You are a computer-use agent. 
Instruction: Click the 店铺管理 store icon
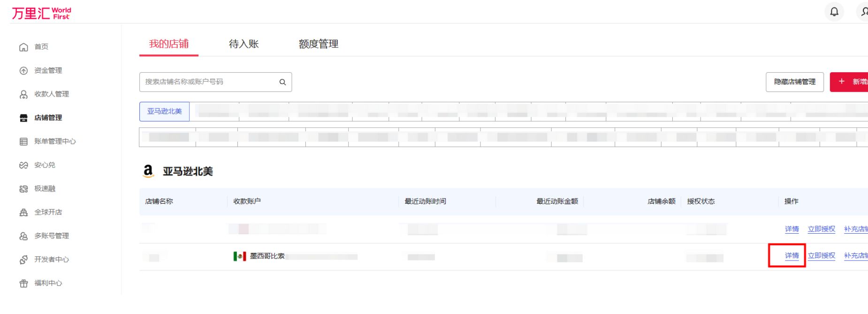click(23, 118)
